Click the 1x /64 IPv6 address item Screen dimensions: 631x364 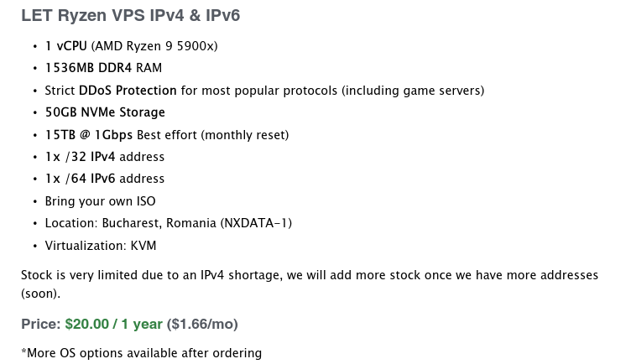[105, 178]
